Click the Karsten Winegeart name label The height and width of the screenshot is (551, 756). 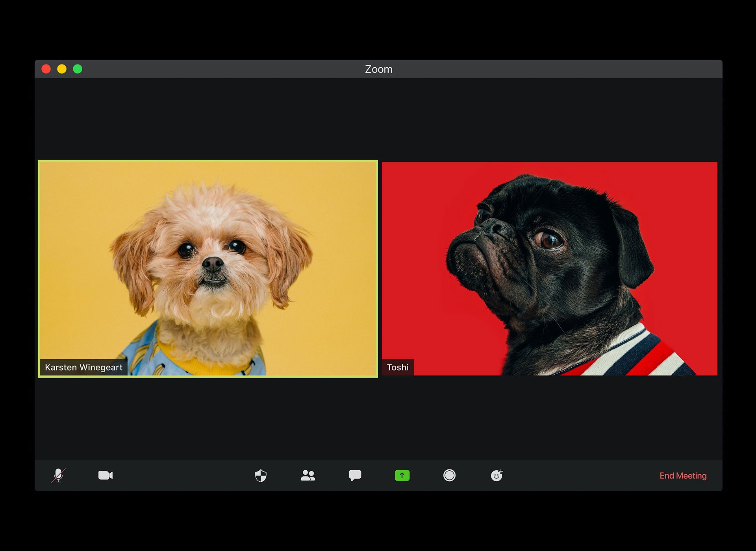point(83,367)
